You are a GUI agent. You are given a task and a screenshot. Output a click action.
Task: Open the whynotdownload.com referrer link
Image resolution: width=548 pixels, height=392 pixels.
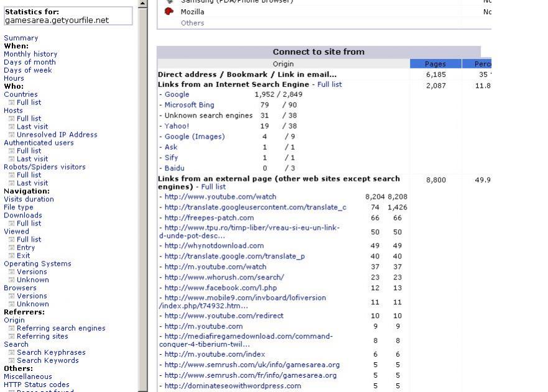[214, 246]
